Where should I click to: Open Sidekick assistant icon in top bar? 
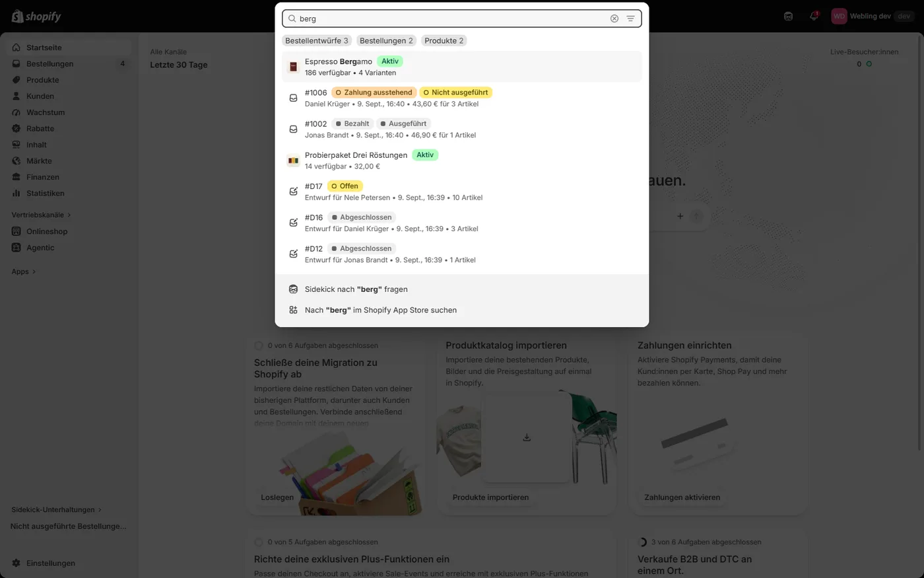click(788, 17)
